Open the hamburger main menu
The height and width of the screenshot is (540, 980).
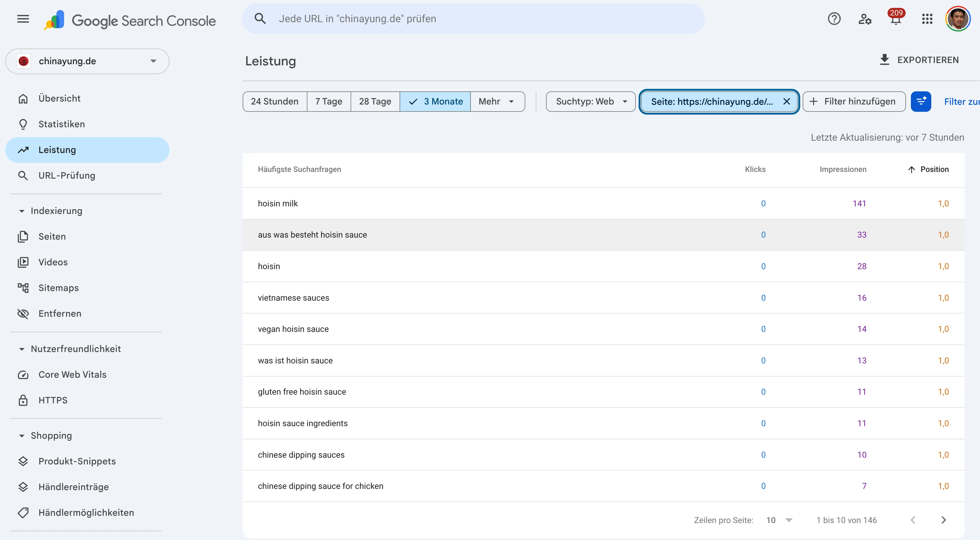pyautogui.click(x=23, y=19)
